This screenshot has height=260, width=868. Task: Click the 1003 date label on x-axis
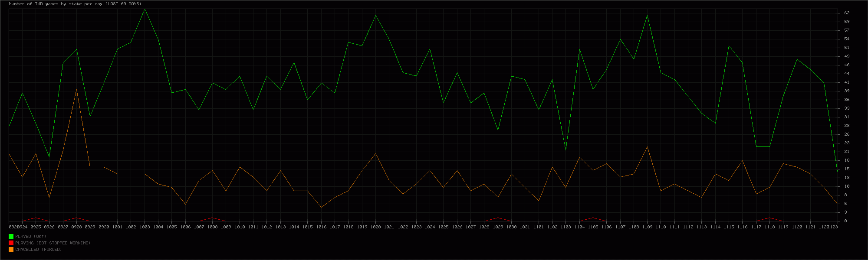145,227
